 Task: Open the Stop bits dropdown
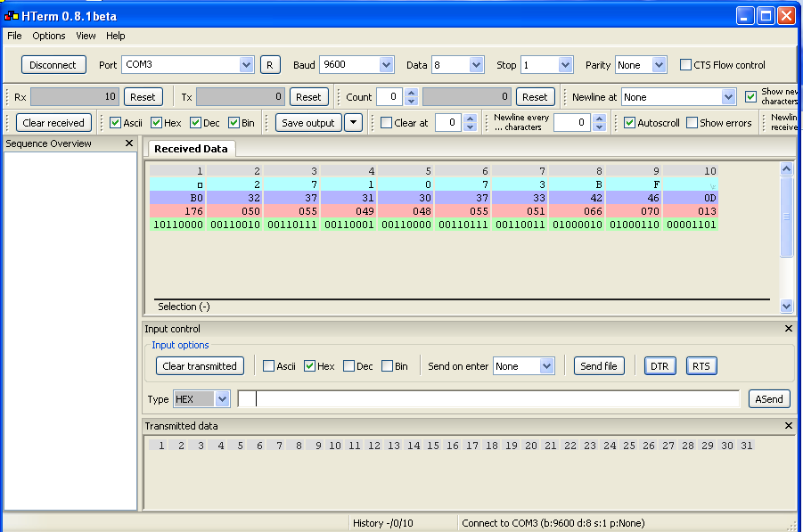click(565, 65)
